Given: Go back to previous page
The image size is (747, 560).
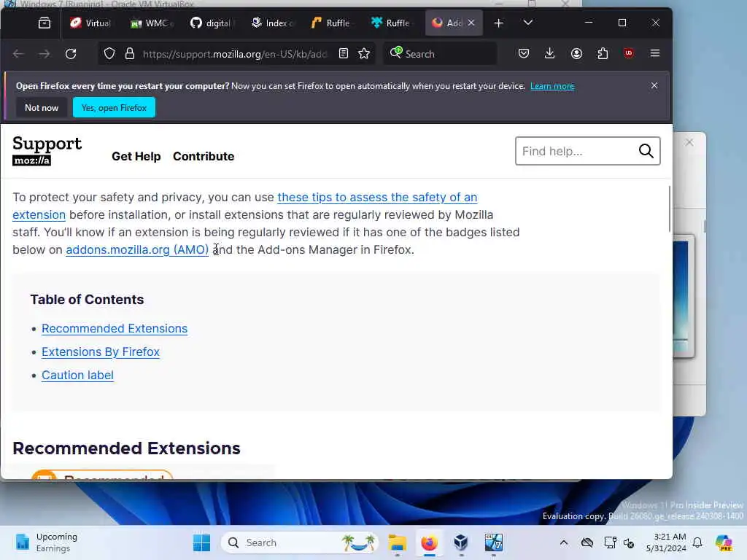Looking at the screenshot, I should coord(18,54).
